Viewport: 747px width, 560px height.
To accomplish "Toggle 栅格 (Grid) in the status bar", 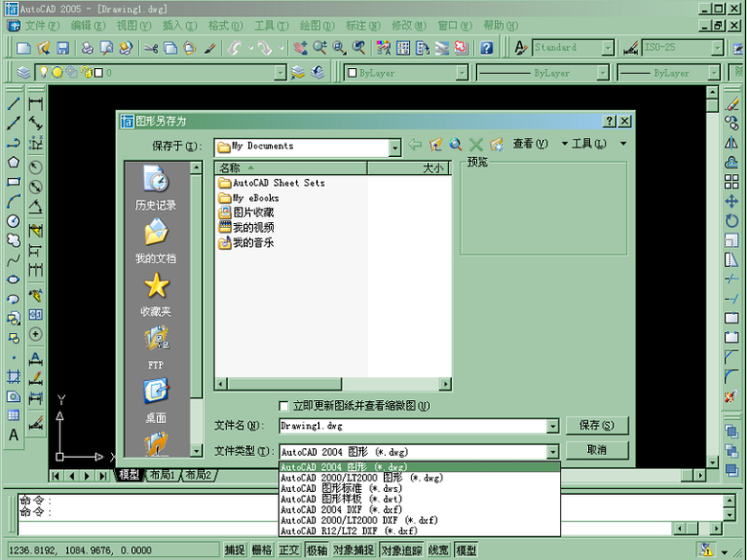I will click(261, 550).
